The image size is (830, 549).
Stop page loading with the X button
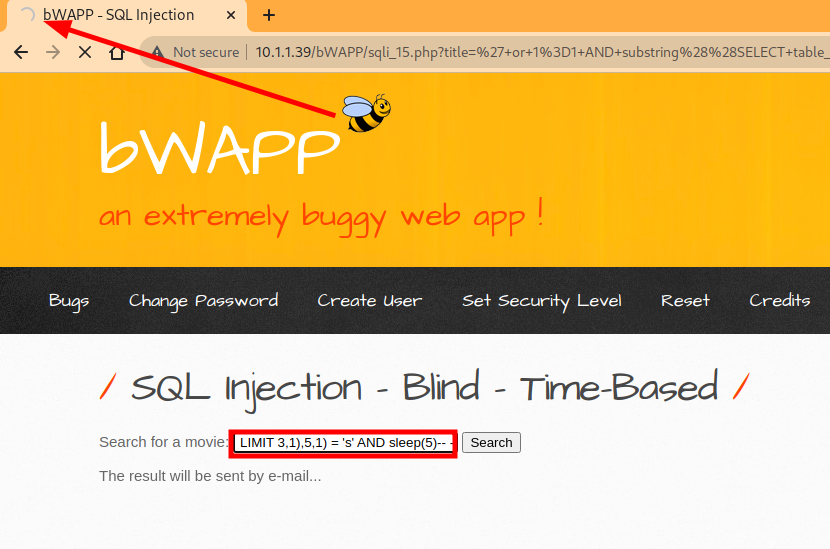tap(85, 52)
